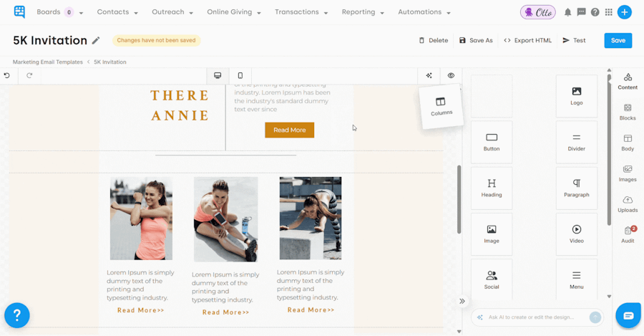Select the Heading content block

coord(492,188)
